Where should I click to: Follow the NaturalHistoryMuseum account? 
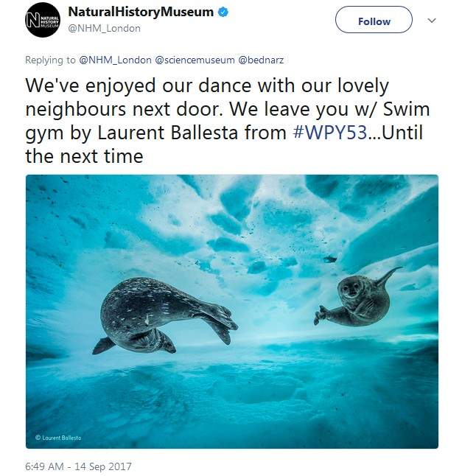374,21
